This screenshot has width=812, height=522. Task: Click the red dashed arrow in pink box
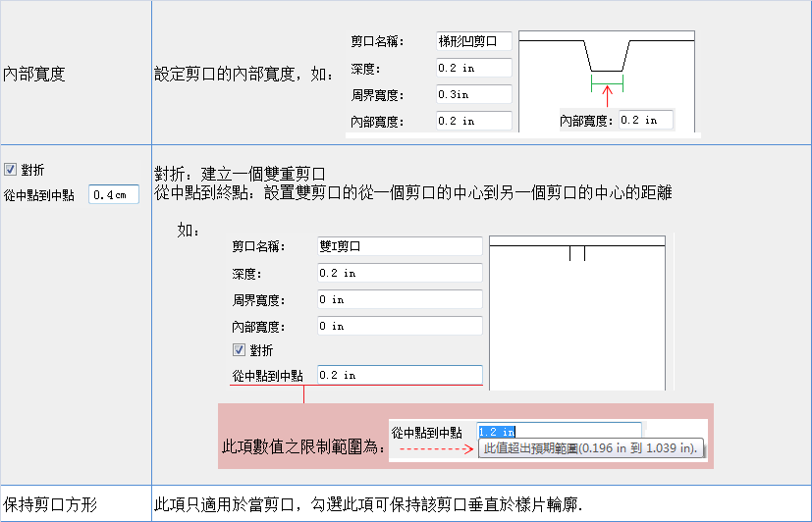436,448
